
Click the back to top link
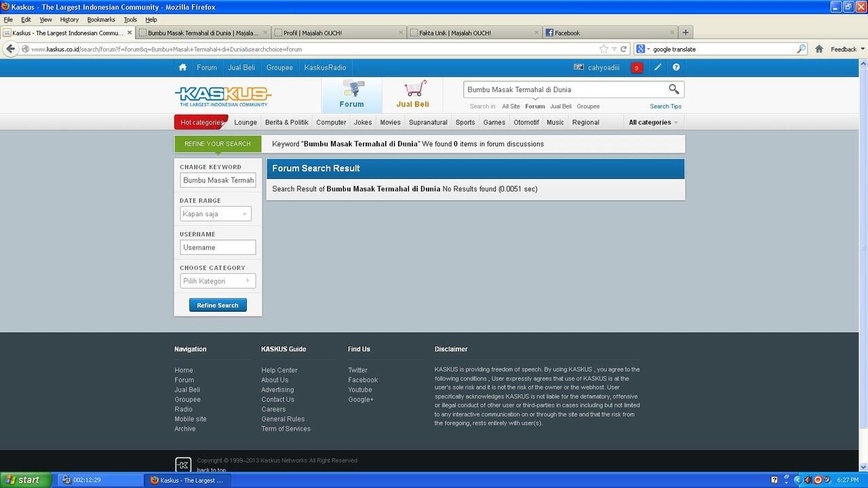click(212, 470)
